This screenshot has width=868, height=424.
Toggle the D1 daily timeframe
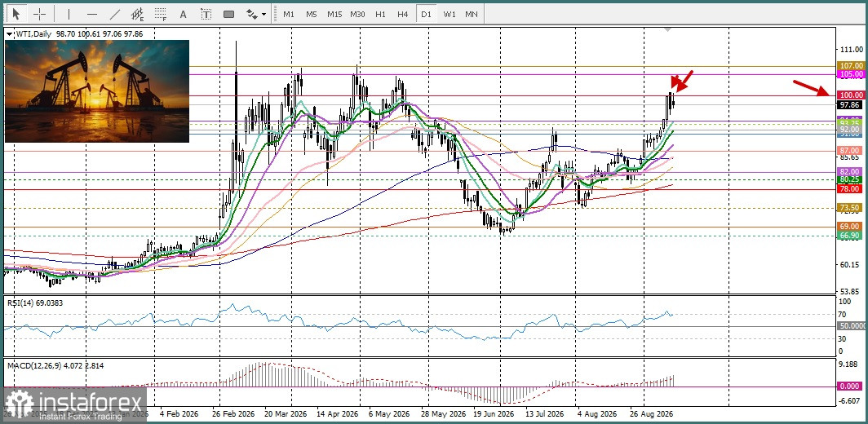click(426, 14)
